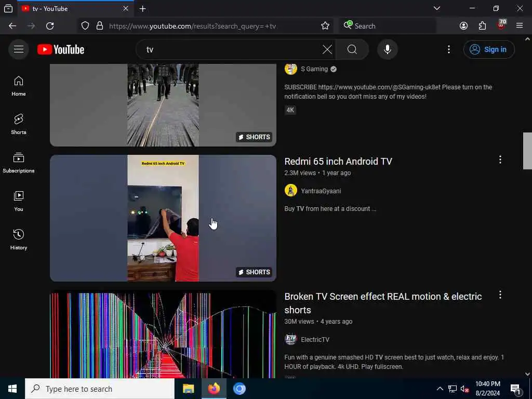Screen dimensions: 532x399
Task: Click the page vertical scrollbar thumb
Action: click(527, 151)
